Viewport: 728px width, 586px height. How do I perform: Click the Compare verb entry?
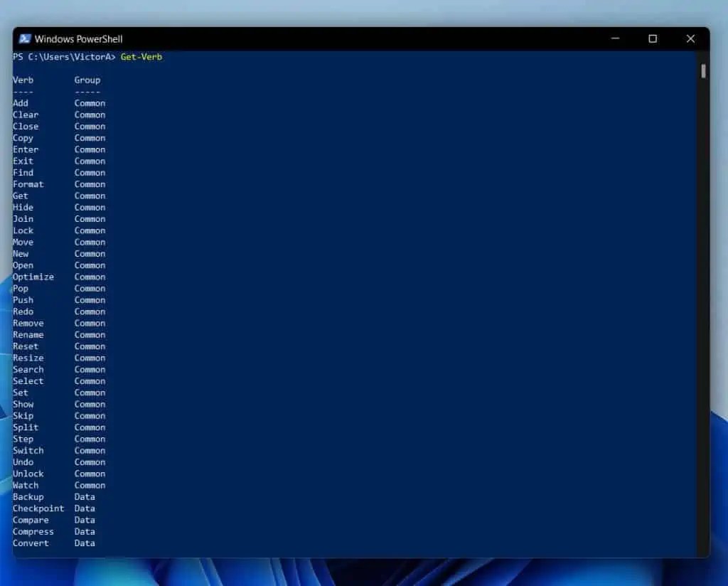[31, 521]
